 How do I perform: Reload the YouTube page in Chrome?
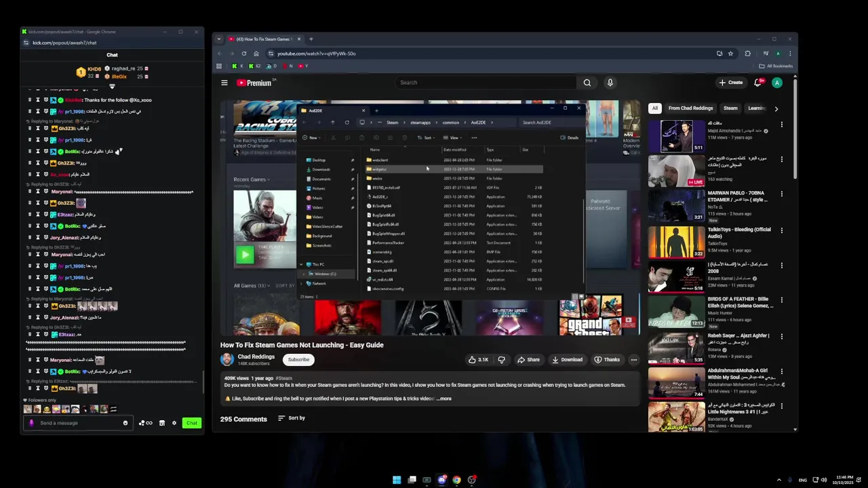[244, 54]
